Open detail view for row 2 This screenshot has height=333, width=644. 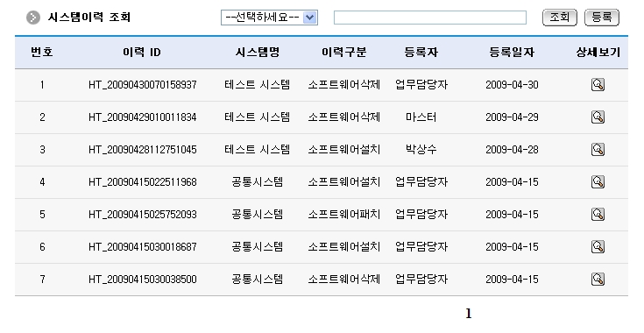(x=598, y=117)
